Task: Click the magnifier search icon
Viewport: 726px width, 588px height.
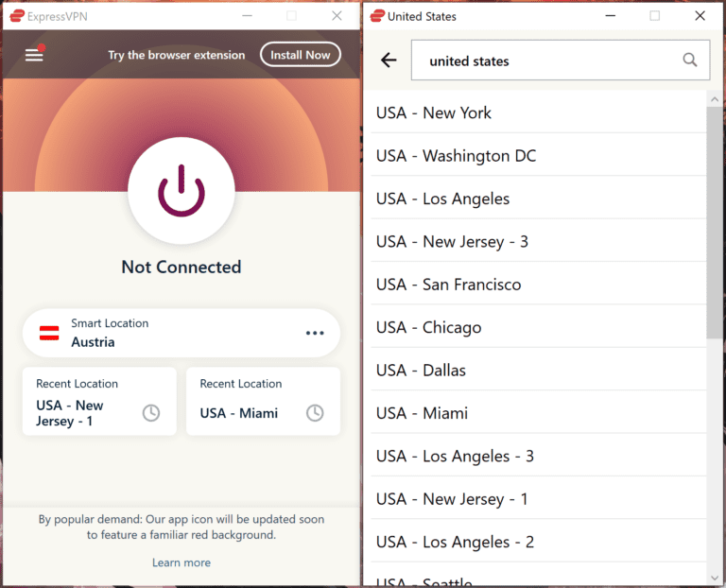Action: pyautogui.click(x=690, y=60)
